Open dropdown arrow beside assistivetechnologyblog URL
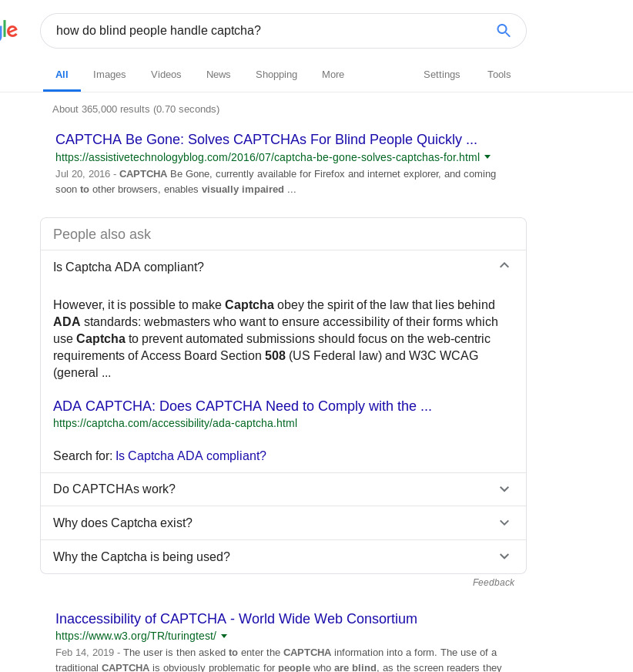 pyautogui.click(x=487, y=157)
